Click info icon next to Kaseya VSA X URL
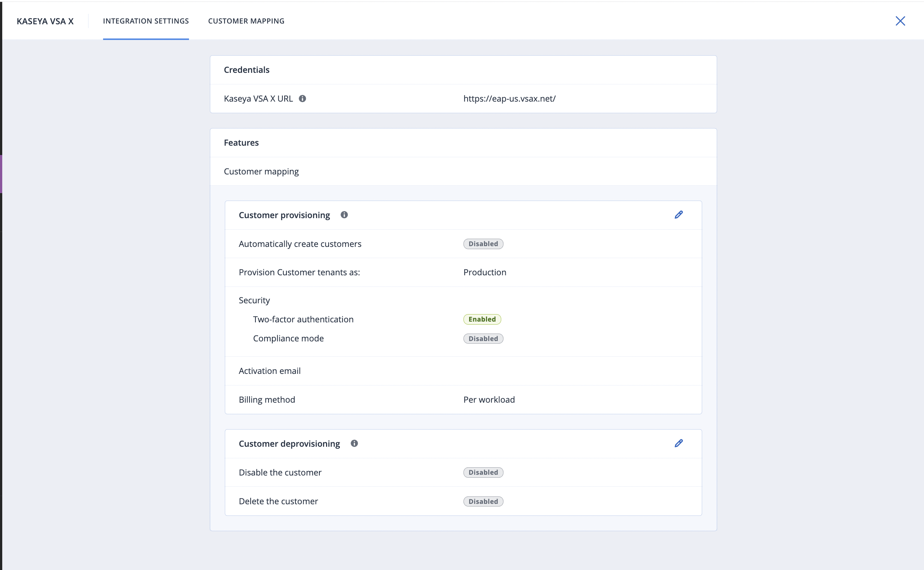 (x=302, y=98)
